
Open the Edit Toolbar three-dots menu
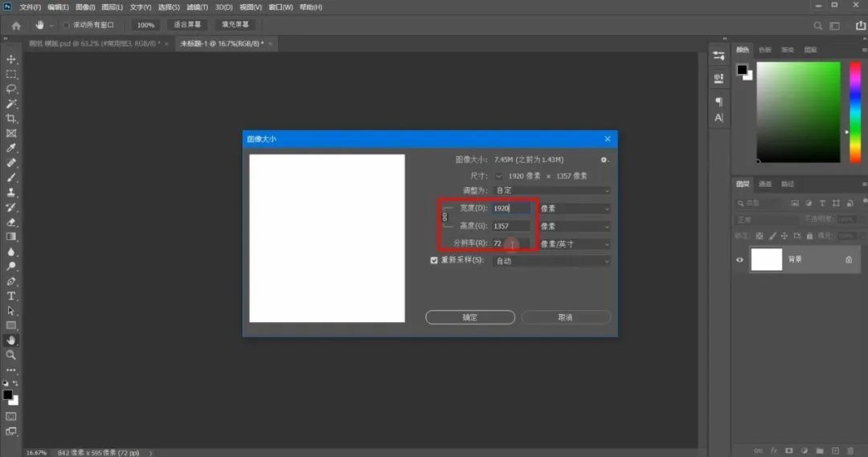tap(11, 370)
